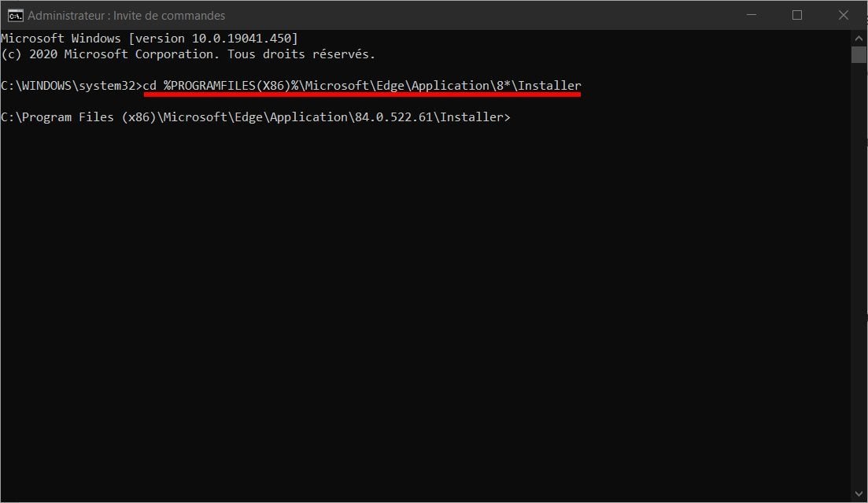Click the %PROGRAMFILES(X86)% variable text
The height and width of the screenshot is (503, 868).
(x=231, y=85)
